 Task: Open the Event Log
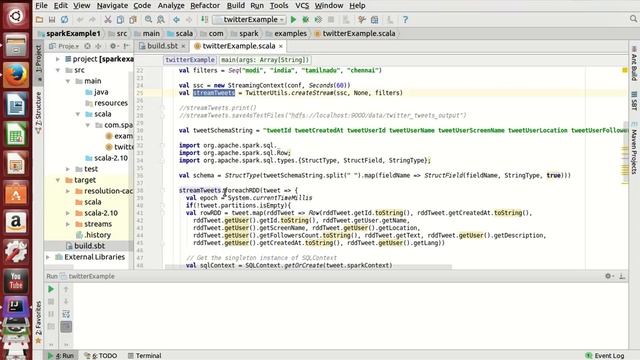(604, 356)
